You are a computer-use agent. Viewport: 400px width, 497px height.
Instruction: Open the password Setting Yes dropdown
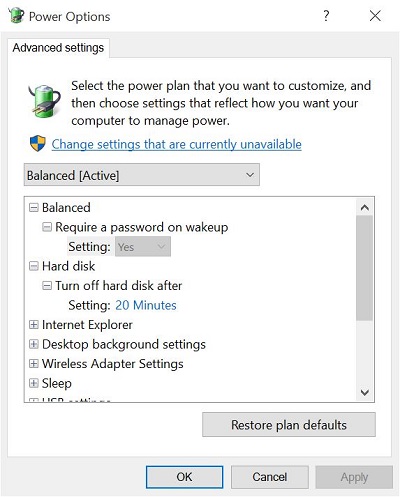(143, 247)
